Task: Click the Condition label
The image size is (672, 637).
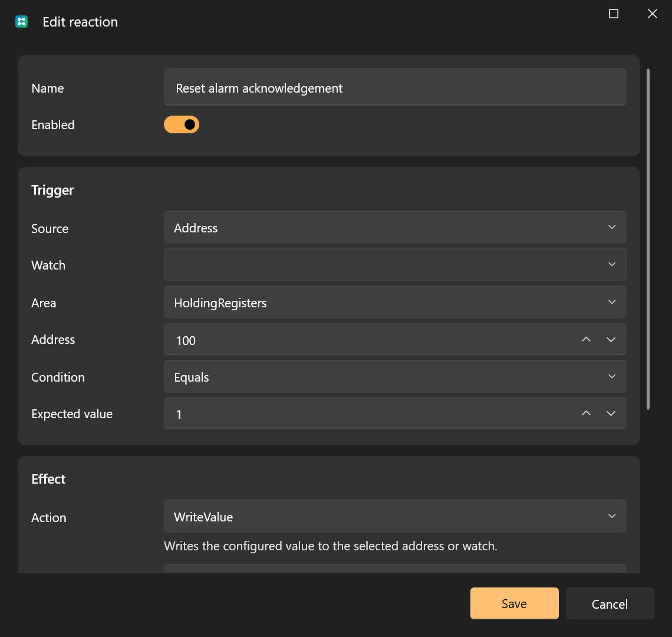Action: [58, 377]
